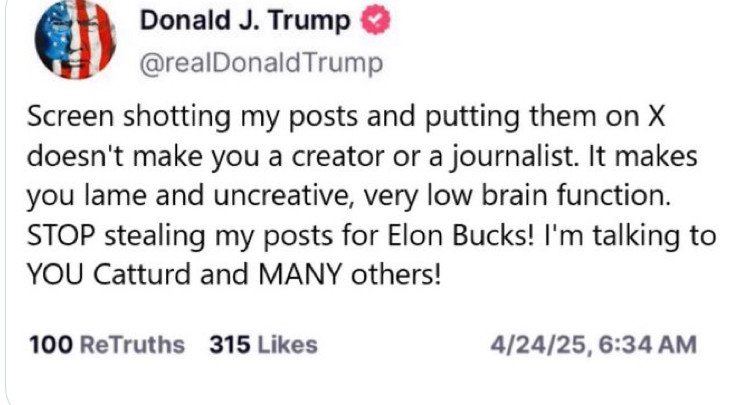Open the American flag profile avatar
Viewport: 755px width, 405px height.
(75, 40)
